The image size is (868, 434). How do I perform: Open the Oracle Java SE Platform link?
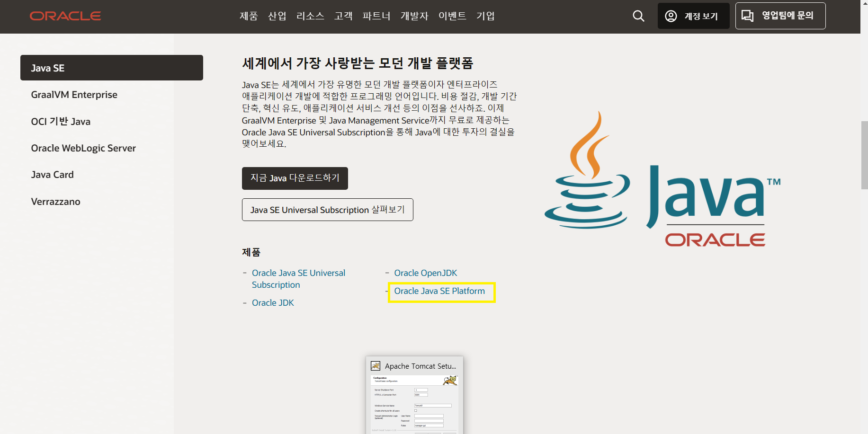439,291
